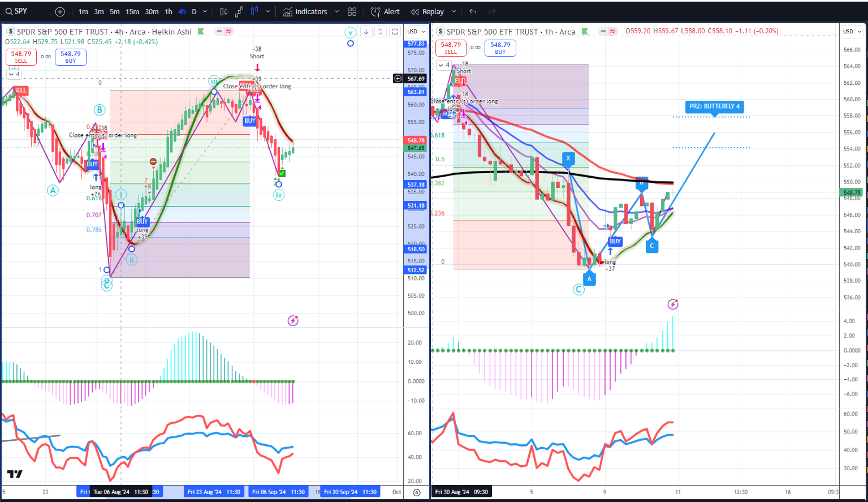Open the Indicators dialog
Viewport: 868px width, 502px height.
click(305, 11)
